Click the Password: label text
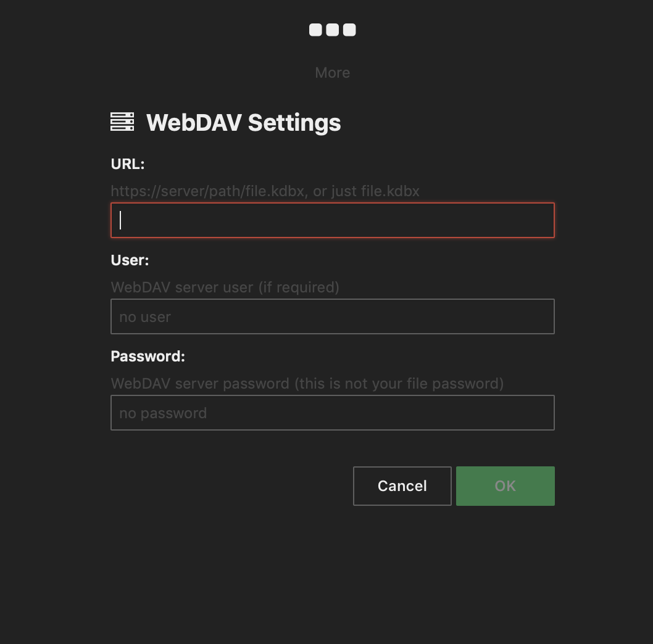653x644 pixels. (x=148, y=356)
